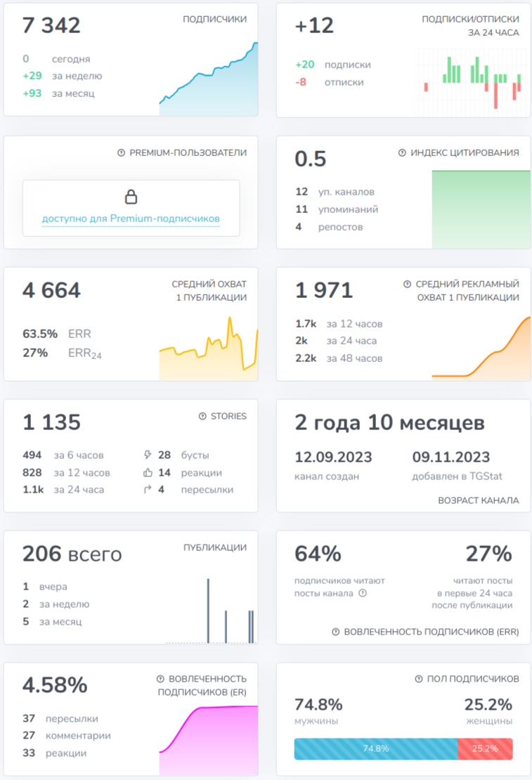Screen dimensions: 532x780
Task: Click the thumbs-up reactions icon in Stories
Action: 148,472
